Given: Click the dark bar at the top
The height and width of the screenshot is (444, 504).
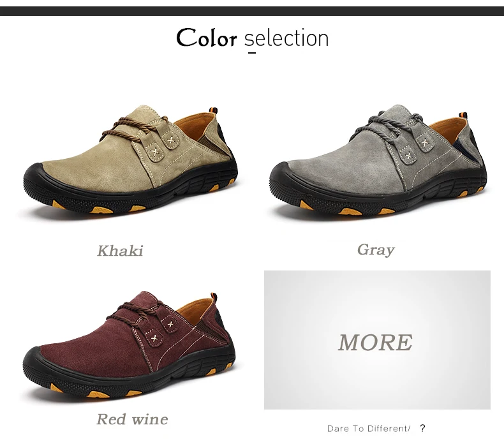Looking at the screenshot, I should point(252,11).
